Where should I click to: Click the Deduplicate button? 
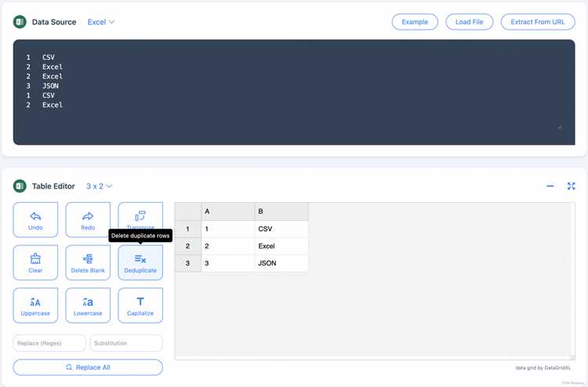[x=140, y=262]
